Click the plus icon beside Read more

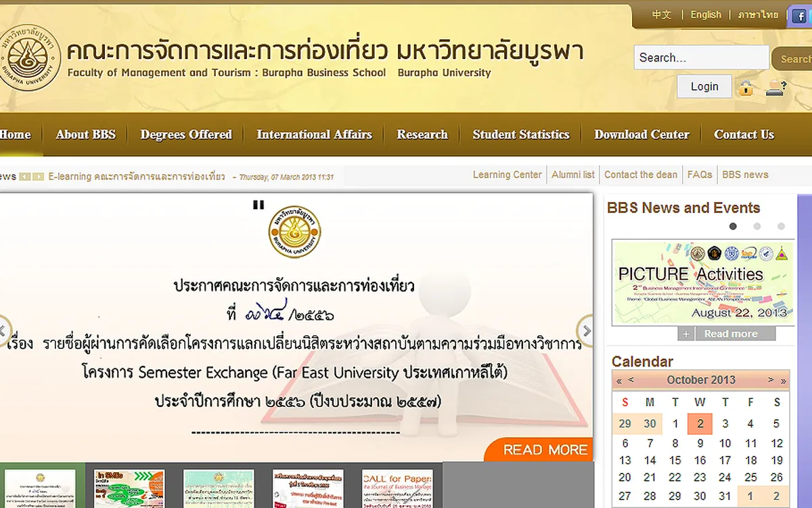click(685, 334)
